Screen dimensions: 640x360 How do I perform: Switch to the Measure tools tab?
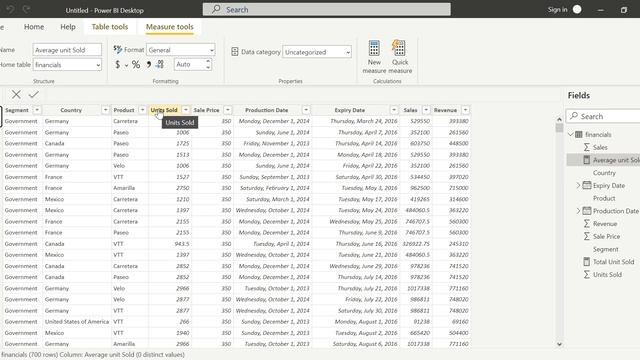[x=170, y=27]
